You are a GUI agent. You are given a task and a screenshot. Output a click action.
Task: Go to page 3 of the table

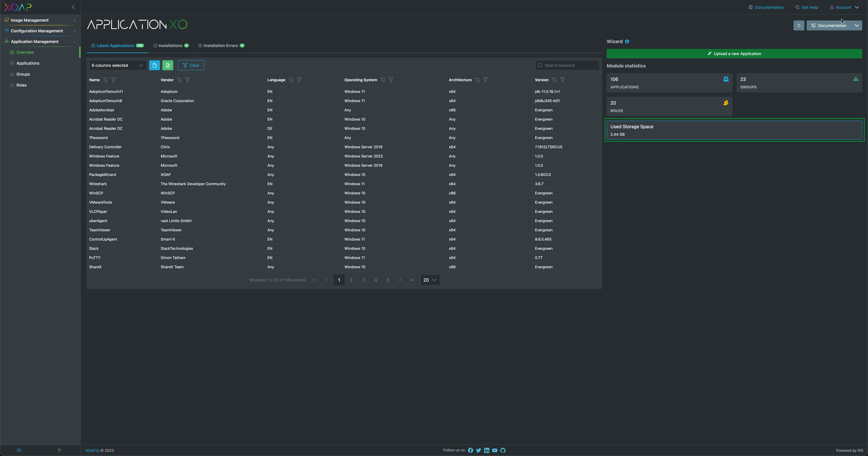(363, 280)
